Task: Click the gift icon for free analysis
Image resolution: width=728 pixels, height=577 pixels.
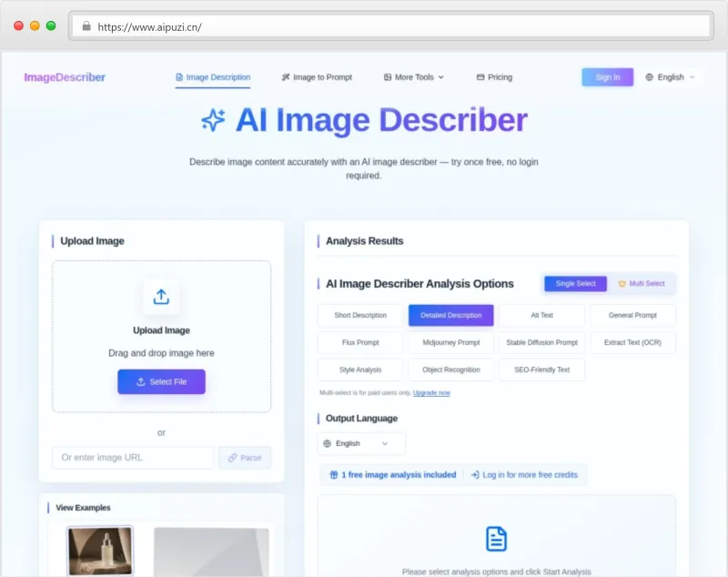Action: click(x=334, y=475)
